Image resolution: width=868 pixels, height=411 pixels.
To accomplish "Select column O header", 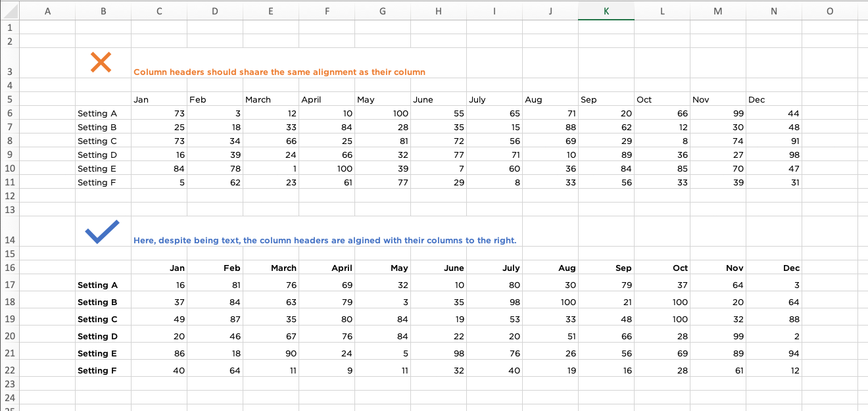I will (x=830, y=11).
